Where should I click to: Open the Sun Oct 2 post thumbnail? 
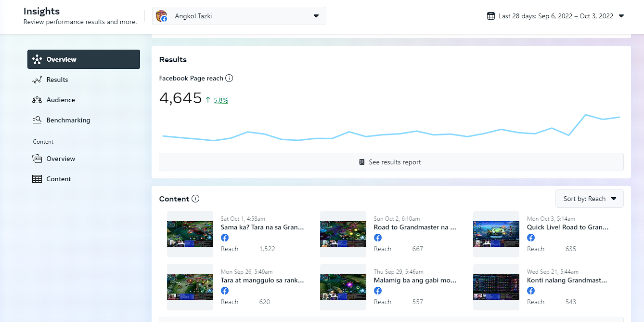(343, 234)
